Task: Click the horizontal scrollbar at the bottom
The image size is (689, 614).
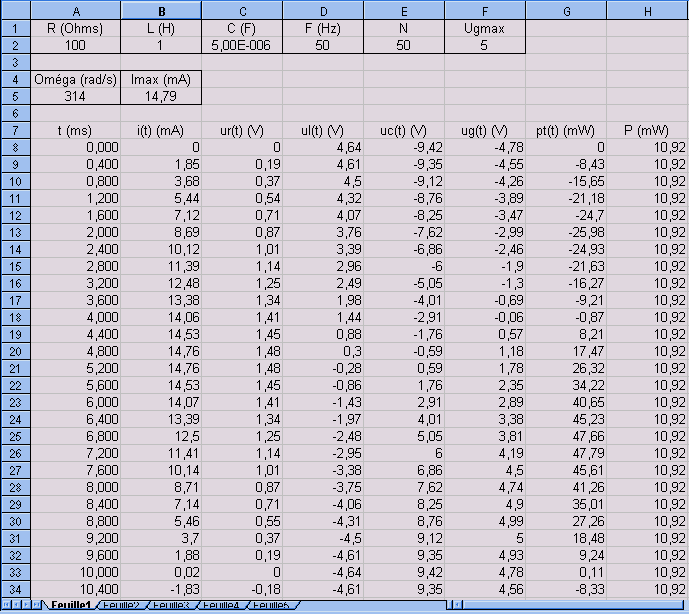Action: click(570, 606)
